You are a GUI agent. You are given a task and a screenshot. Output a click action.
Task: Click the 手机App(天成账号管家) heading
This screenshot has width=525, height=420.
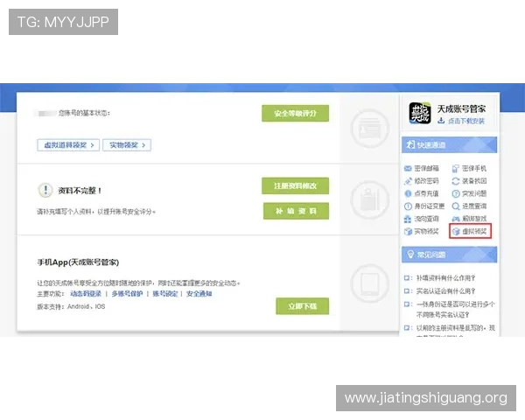pos(78,262)
